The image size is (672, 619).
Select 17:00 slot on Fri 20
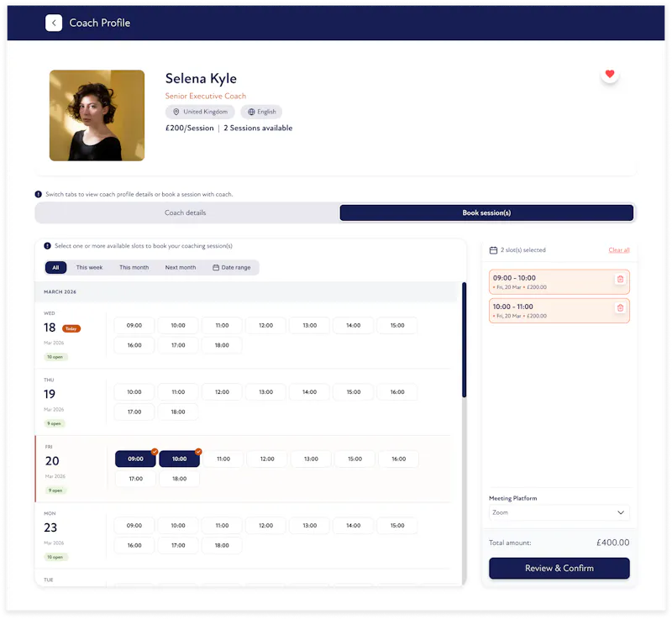coord(135,479)
